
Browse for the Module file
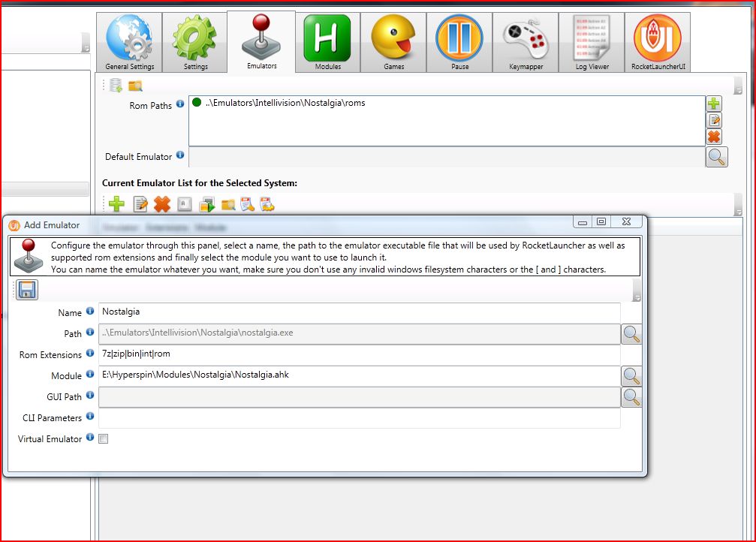[631, 375]
